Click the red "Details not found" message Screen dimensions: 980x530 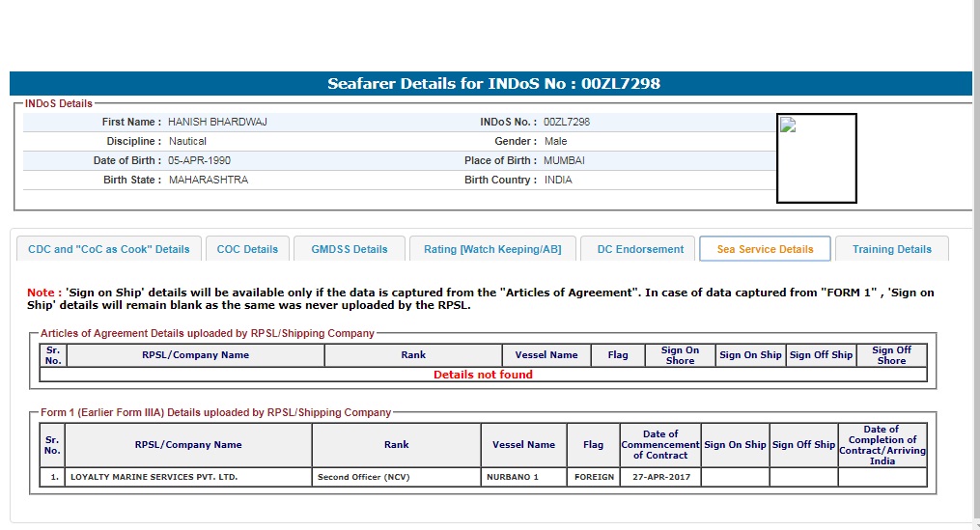483,375
